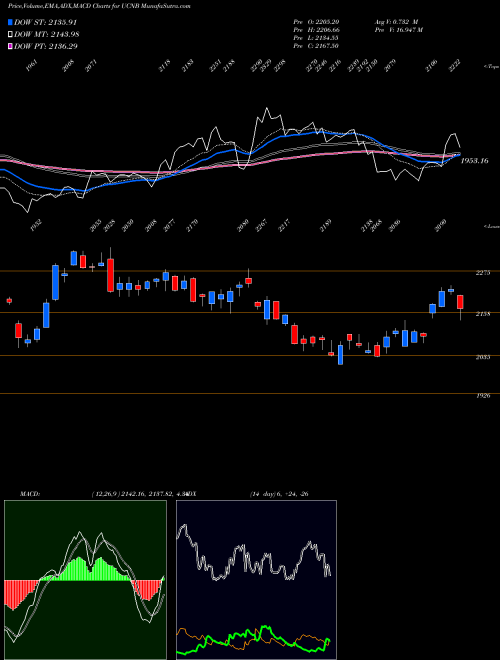This screenshot has width=500, height=660.
Task: Click the '<Tops' axis label
Action: tap(491, 66)
